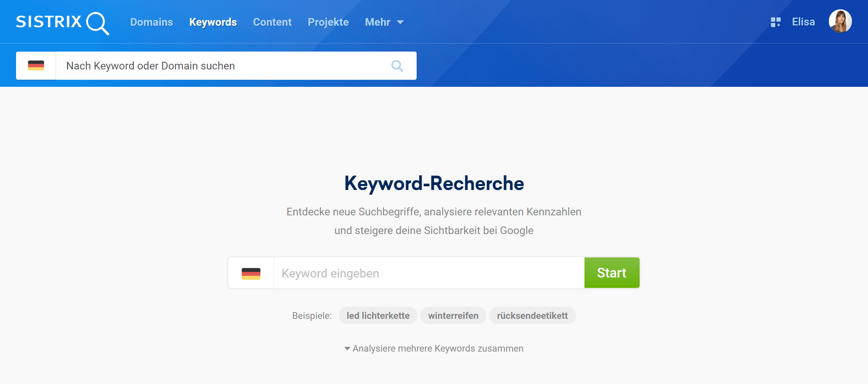Click Elisa's profile avatar picture
The image size is (868, 384).
(840, 22)
